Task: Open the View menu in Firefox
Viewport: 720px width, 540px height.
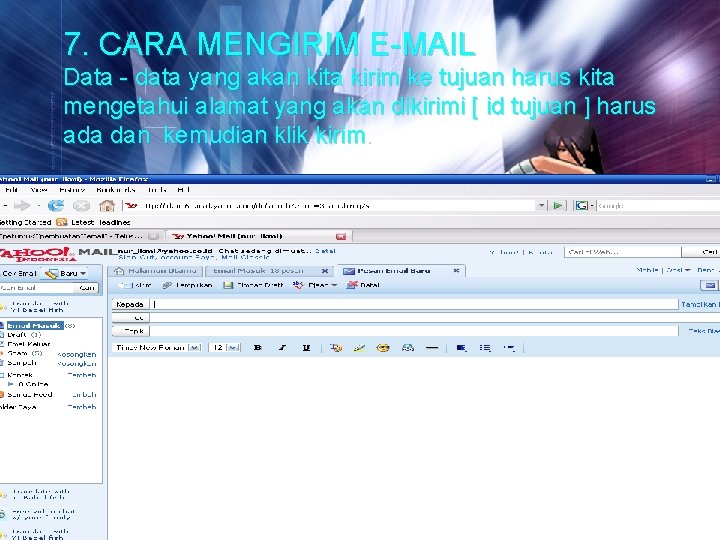Action: (x=39, y=190)
